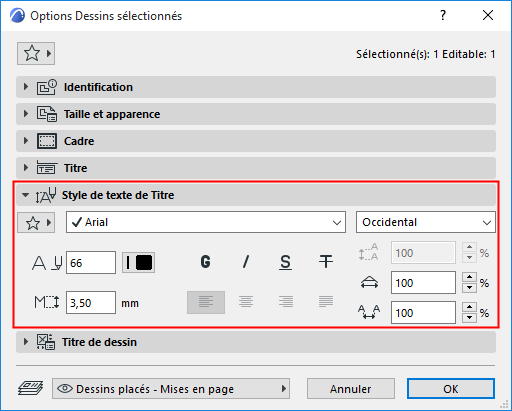Increase width scale with up stepper

click(469, 277)
